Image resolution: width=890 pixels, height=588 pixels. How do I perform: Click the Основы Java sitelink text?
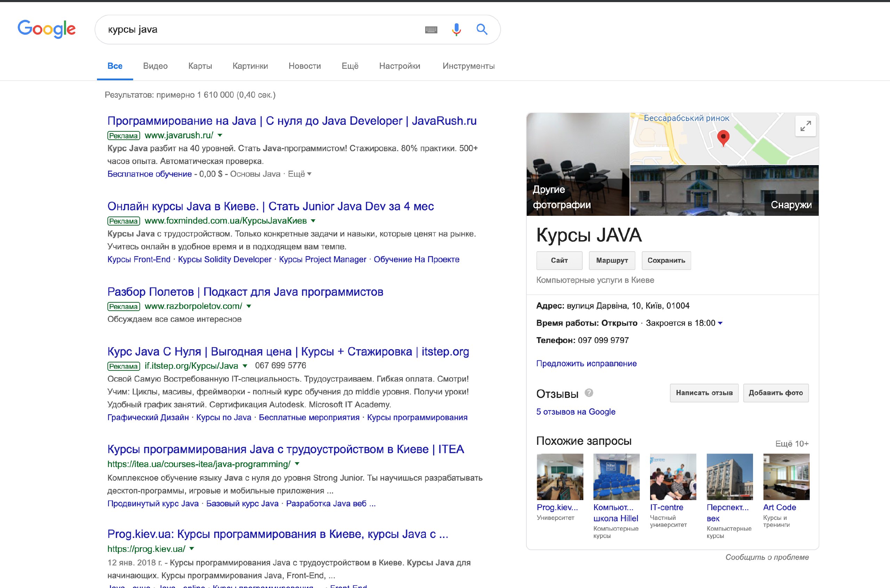pos(255,174)
